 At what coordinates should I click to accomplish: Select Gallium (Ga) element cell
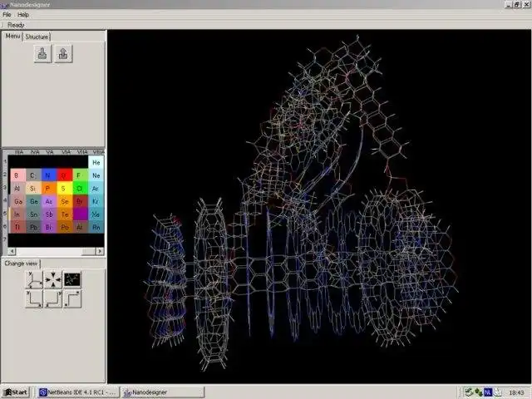click(17, 201)
